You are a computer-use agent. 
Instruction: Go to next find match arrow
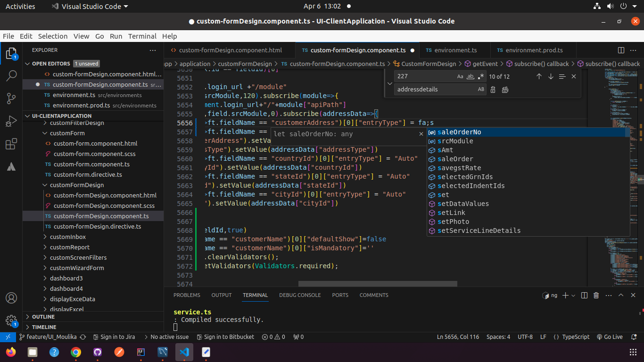tap(551, 76)
